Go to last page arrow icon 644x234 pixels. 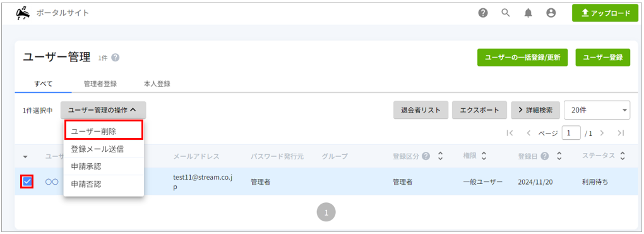click(621, 133)
